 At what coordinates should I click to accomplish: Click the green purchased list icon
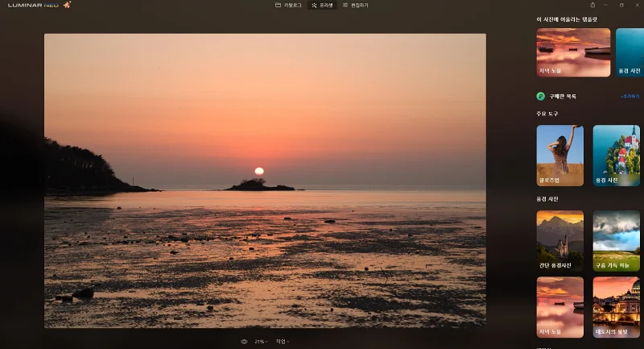click(540, 96)
